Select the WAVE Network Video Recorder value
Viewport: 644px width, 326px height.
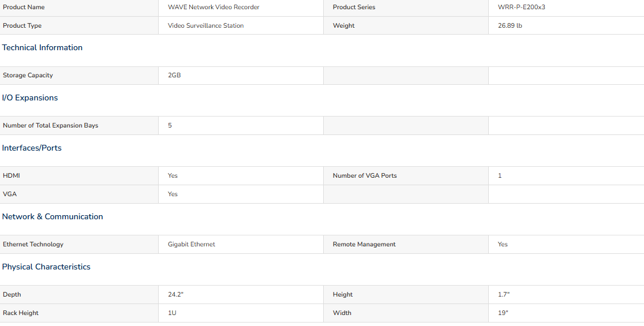pyautogui.click(x=214, y=7)
